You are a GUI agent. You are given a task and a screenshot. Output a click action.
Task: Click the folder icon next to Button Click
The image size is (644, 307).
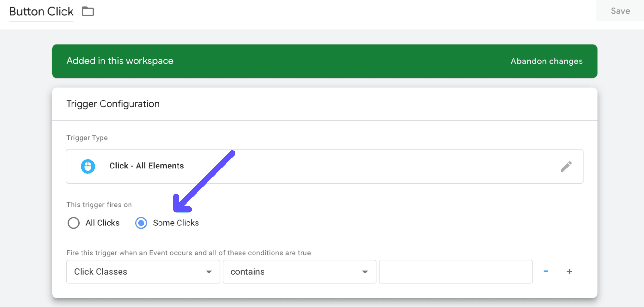[x=87, y=11]
